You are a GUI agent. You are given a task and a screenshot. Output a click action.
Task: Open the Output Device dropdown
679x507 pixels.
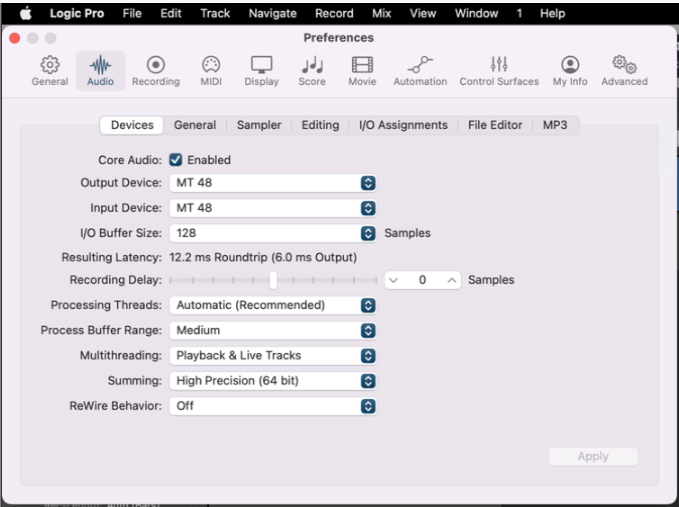click(273, 183)
